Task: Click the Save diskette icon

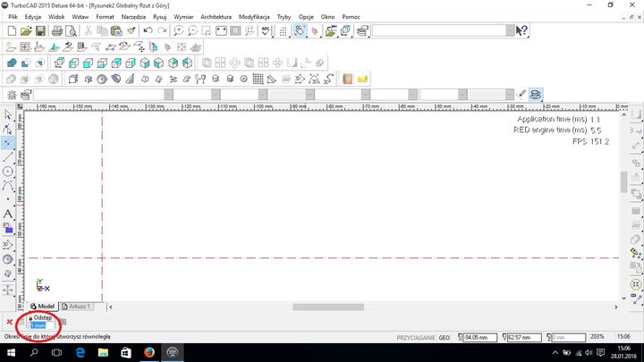Action: pos(40,30)
